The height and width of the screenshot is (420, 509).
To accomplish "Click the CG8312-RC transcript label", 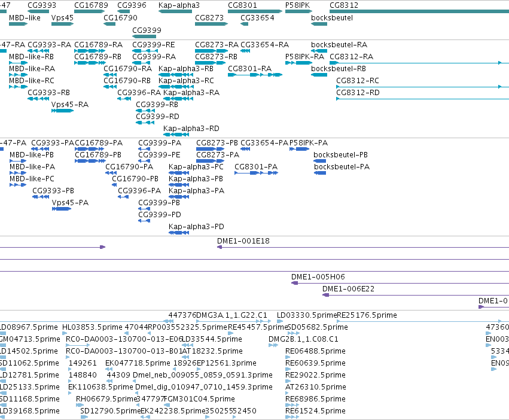I will tap(358, 81).
